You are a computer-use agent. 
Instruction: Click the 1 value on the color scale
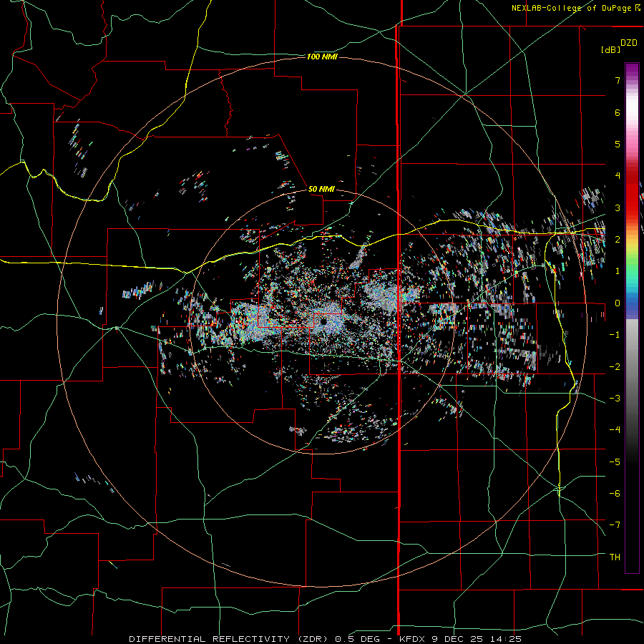click(x=618, y=271)
